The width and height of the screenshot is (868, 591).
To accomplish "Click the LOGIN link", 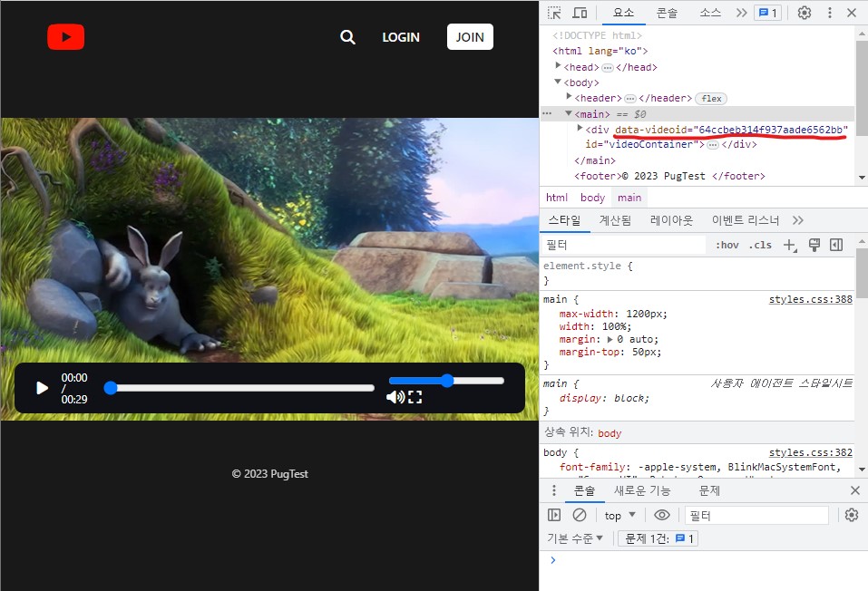I will pyautogui.click(x=401, y=37).
